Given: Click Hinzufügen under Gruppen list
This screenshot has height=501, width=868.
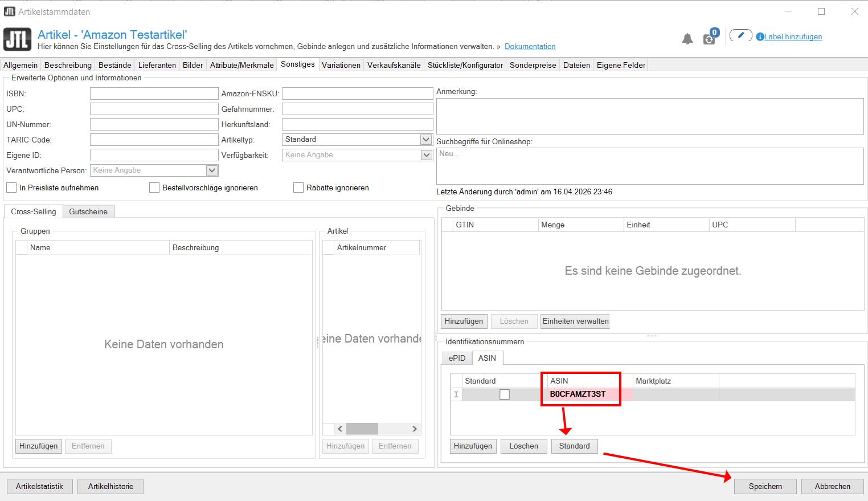Looking at the screenshot, I should pos(39,446).
